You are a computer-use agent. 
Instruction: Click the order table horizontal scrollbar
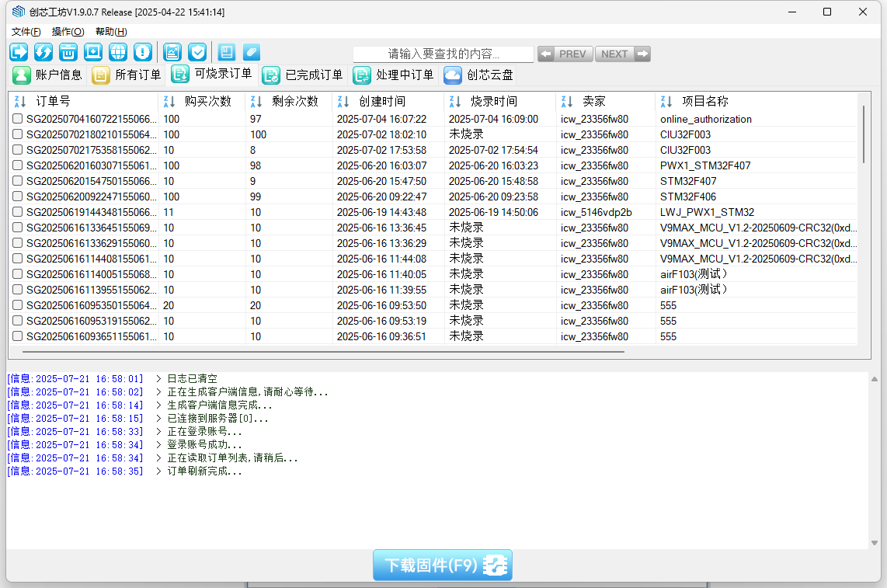point(324,351)
